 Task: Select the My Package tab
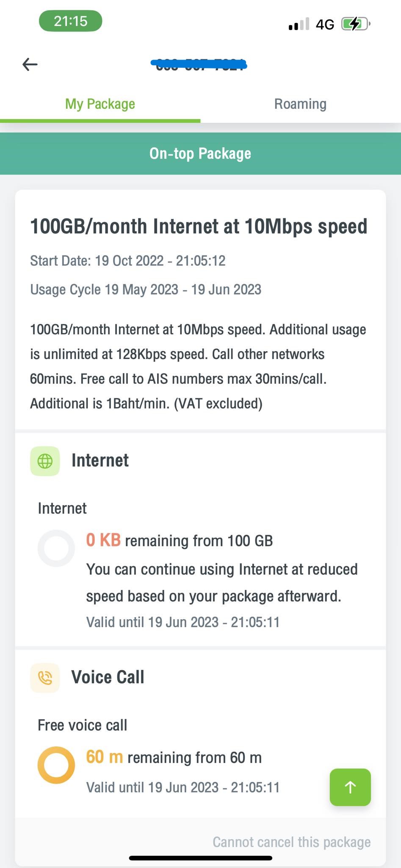tap(100, 104)
